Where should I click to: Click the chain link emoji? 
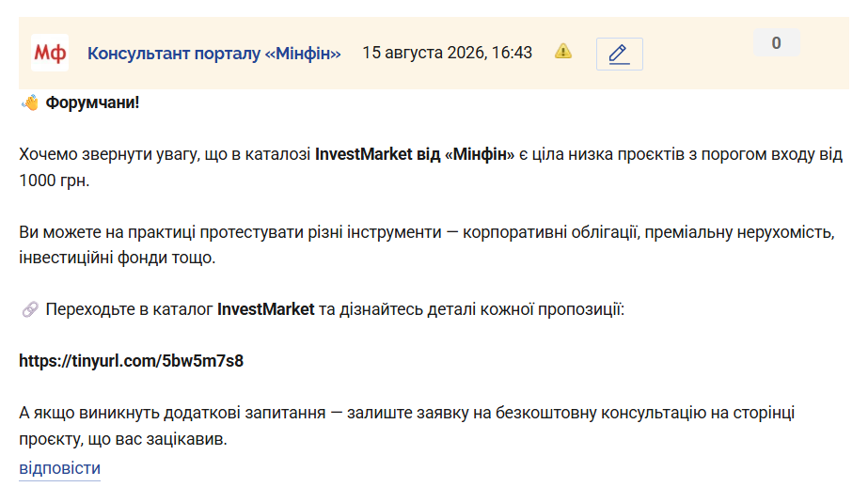pyautogui.click(x=30, y=309)
